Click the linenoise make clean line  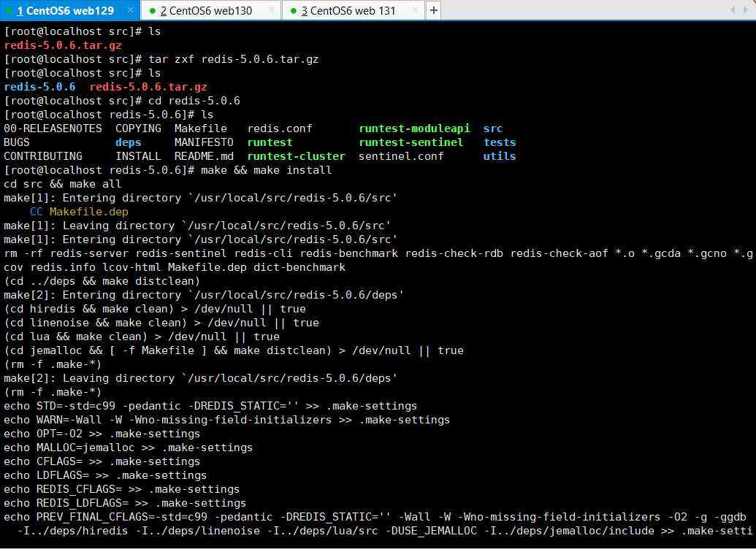coord(161,323)
